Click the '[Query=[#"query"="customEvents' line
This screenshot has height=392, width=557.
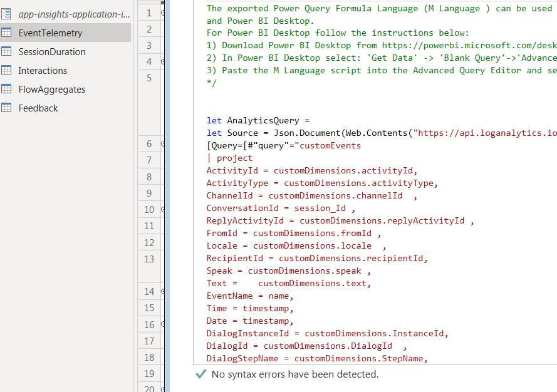pos(284,145)
